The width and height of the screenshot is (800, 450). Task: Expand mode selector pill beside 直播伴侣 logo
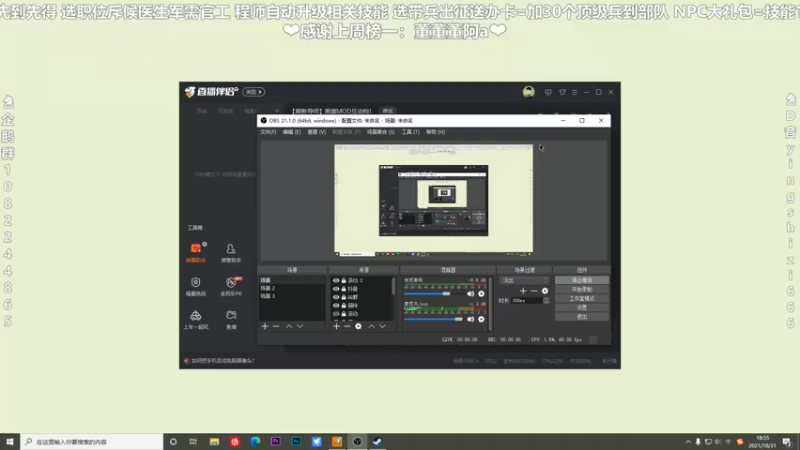tap(254, 92)
